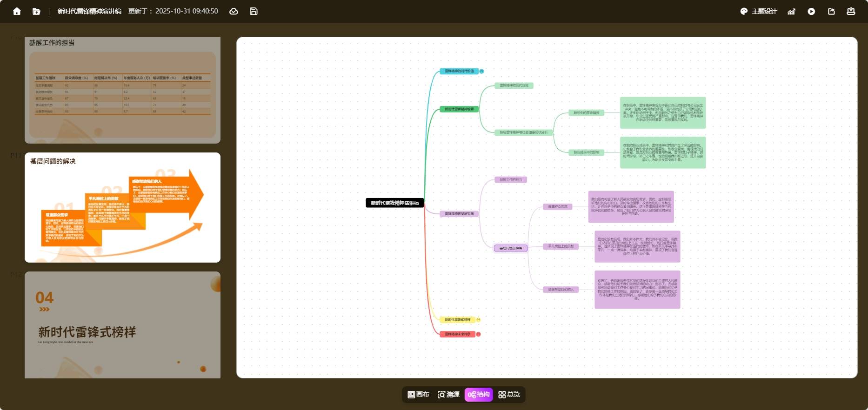
Task: Go to home via the house icon
Action: pyautogui.click(x=17, y=11)
